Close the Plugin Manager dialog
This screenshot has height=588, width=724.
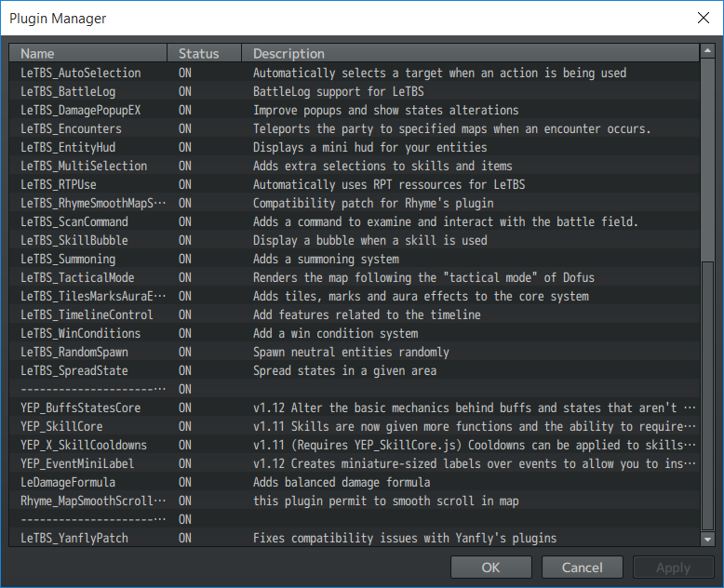click(x=704, y=18)
